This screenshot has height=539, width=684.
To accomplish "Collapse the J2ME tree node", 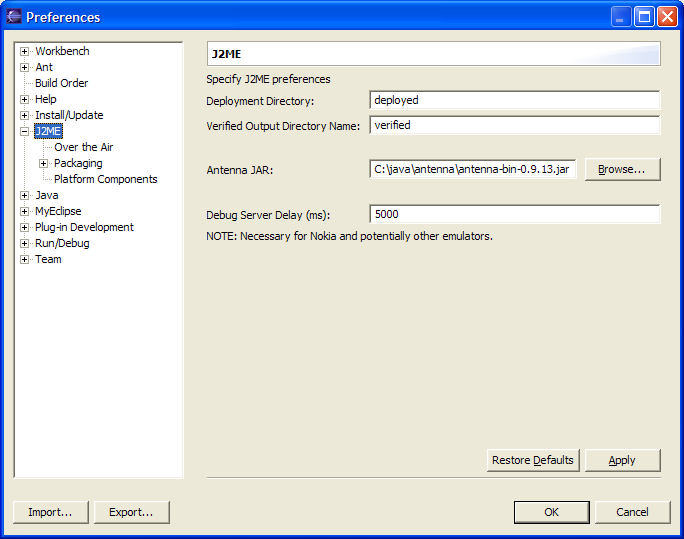I will click(24, 131).
